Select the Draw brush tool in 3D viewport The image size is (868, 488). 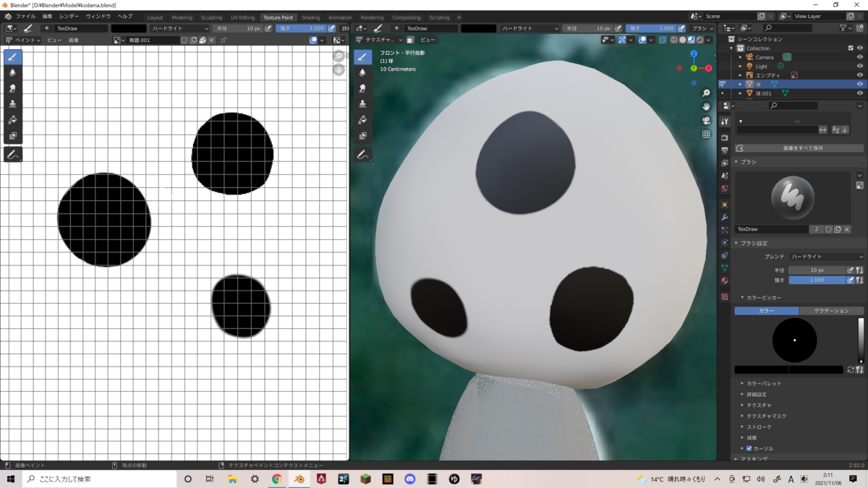click(x=363, y=57)
